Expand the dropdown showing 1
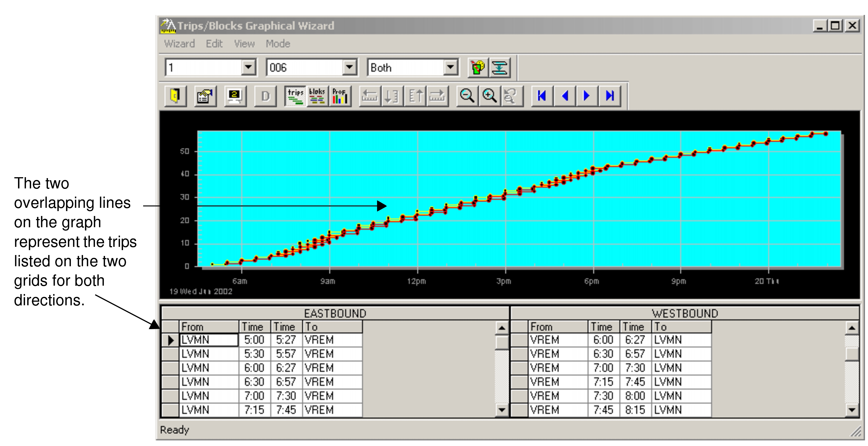Viewport: 868px width, 446px height. (248, 67)
